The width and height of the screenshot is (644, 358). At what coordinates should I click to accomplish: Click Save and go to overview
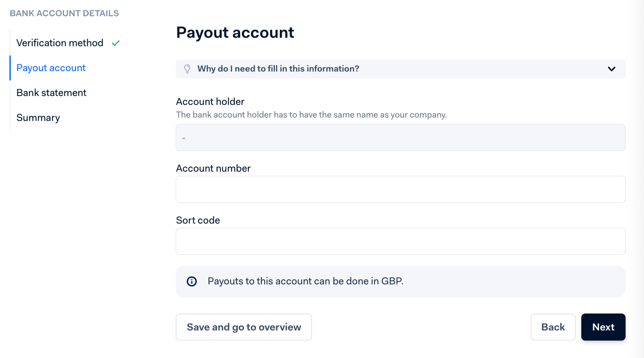244,327
